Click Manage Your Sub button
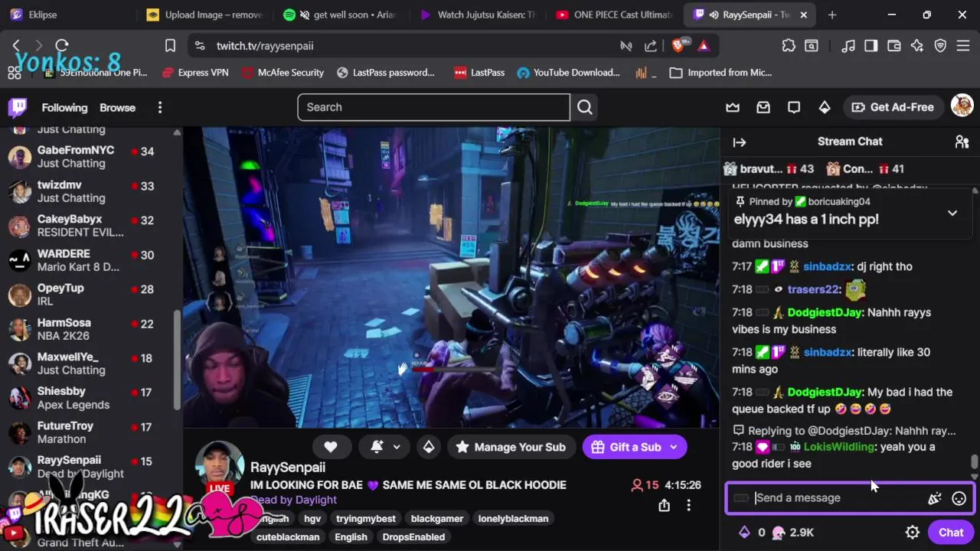 pyautogui.click(x=510, y=447)
